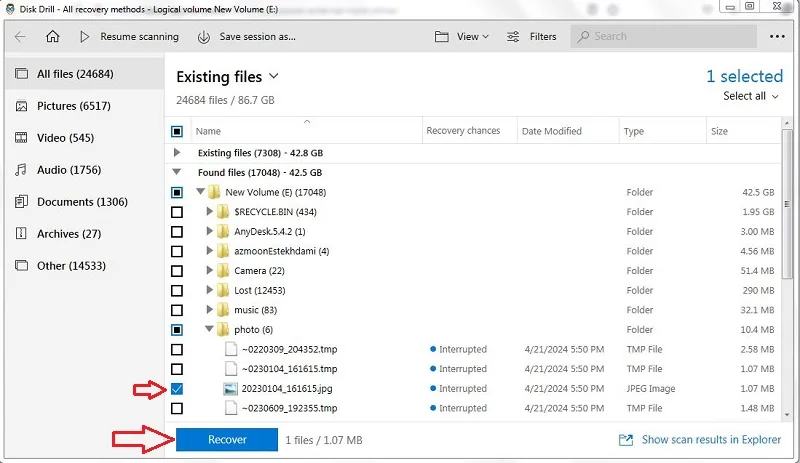Open Filters panel via its label

[x=543, y=36]
